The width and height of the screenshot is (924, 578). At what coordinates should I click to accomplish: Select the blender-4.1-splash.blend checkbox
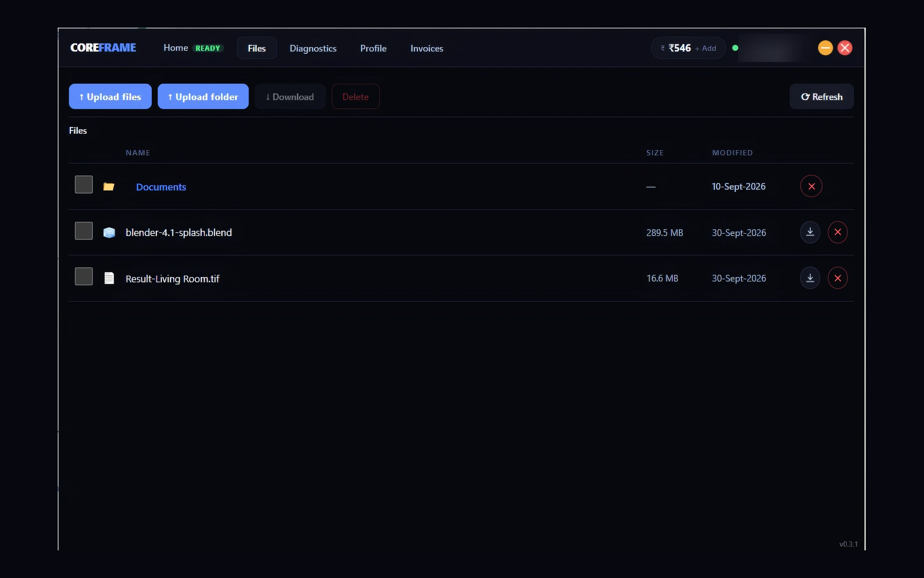[84, 231]
